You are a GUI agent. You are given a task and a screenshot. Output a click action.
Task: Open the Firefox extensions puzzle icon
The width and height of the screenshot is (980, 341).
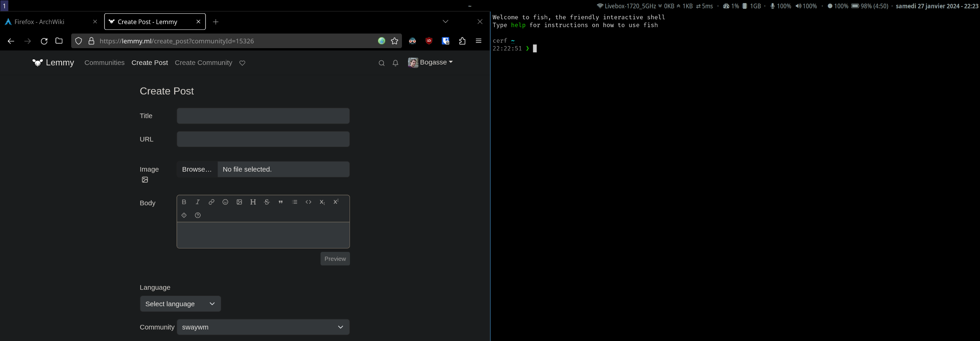click(x=462, y=41)
